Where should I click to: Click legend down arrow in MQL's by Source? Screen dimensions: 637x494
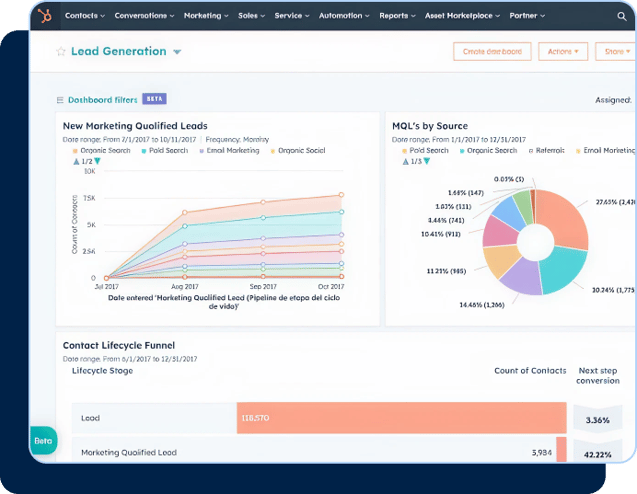point(427,162)
